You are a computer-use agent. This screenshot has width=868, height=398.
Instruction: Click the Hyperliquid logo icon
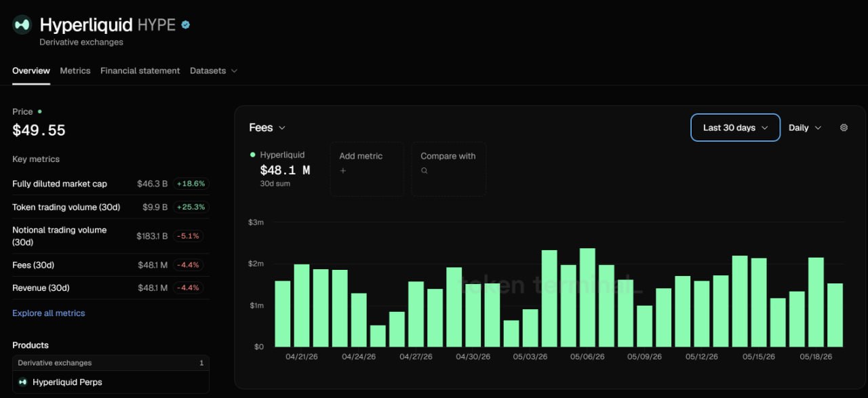coord(22,25)
